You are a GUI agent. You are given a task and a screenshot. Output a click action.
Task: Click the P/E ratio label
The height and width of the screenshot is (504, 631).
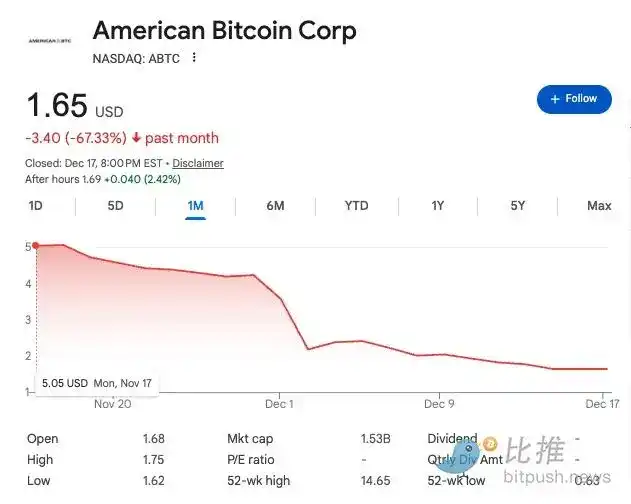(251, 460)
